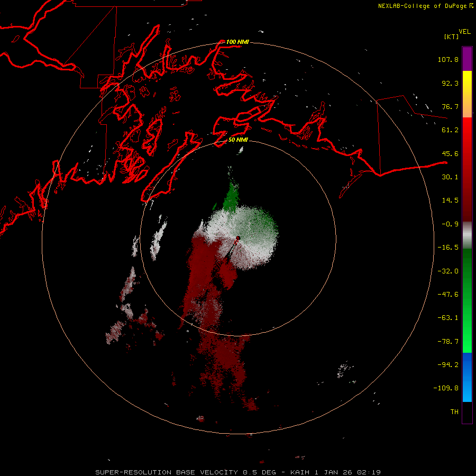Click the -47.6 legend value

coord(448,295)
